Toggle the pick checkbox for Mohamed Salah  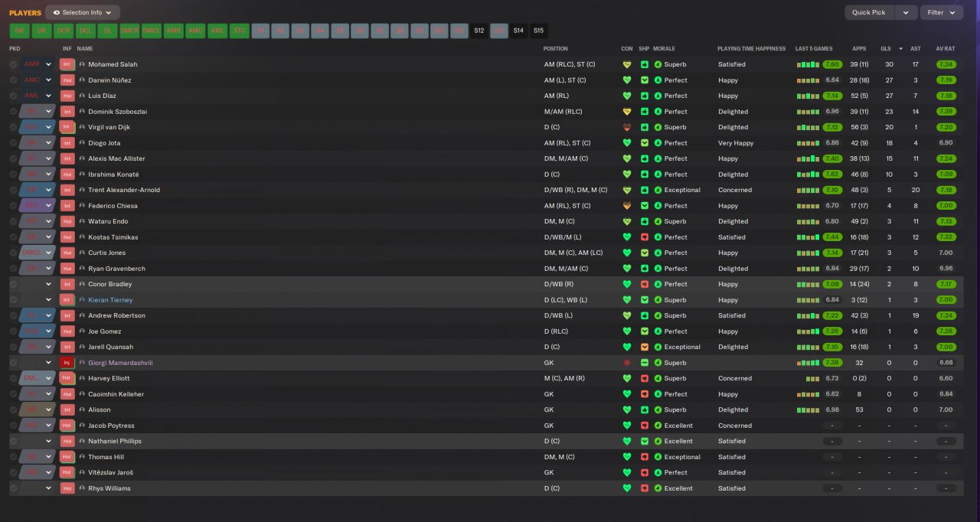pyautogui.click(x=13, y=64)
